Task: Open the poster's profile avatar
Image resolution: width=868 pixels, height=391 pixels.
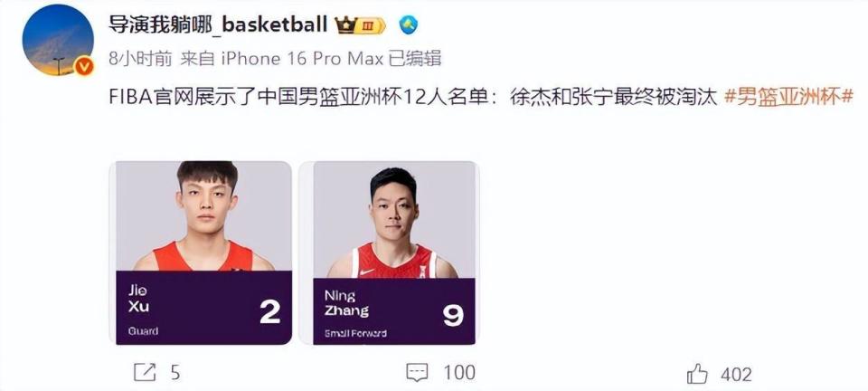Action: tap(58, 40)
